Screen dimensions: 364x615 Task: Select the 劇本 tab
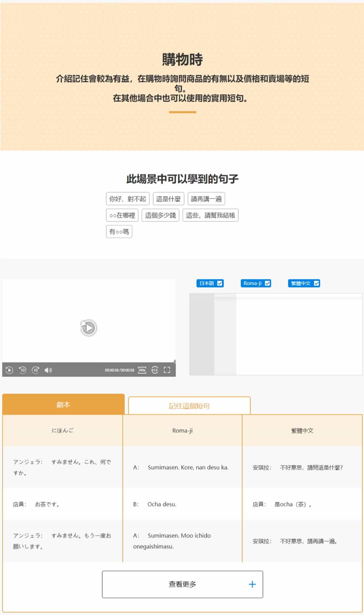pyautogui.click(x=63, y=404)
